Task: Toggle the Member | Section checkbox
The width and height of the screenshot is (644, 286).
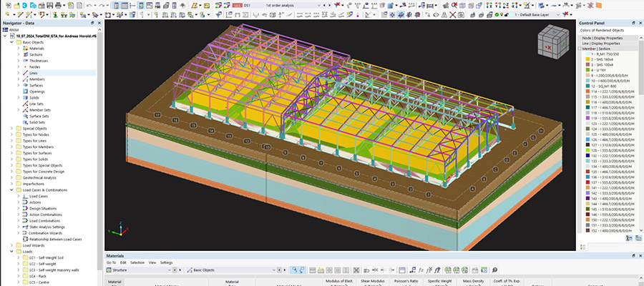Action: tap(580, 49)
